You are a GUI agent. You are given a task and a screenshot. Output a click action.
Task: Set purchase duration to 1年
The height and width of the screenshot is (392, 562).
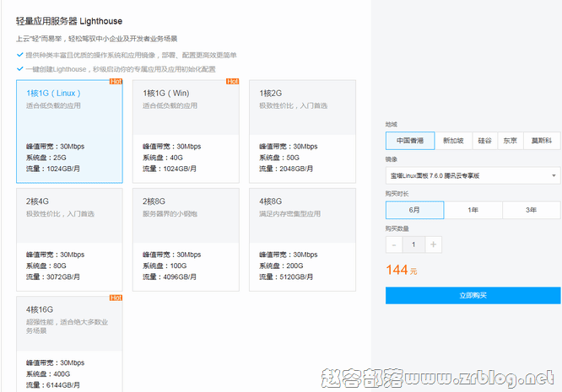pos(473,210)
